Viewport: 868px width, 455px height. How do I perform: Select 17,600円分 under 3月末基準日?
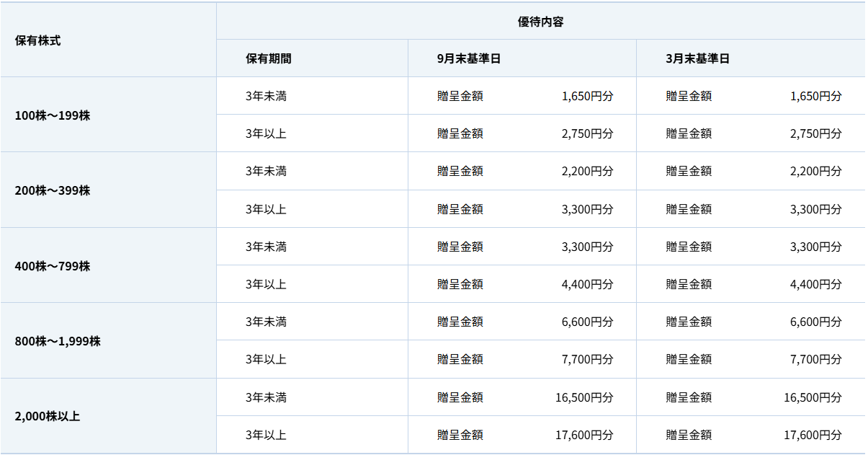click(x=813, y=435)
